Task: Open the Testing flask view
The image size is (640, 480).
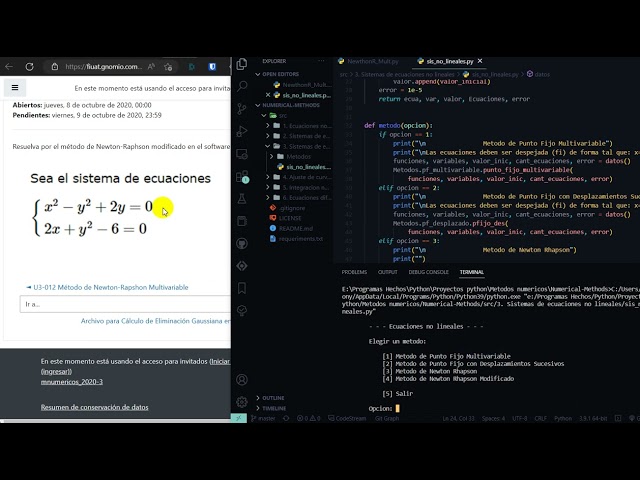Action: click(242, 199)
